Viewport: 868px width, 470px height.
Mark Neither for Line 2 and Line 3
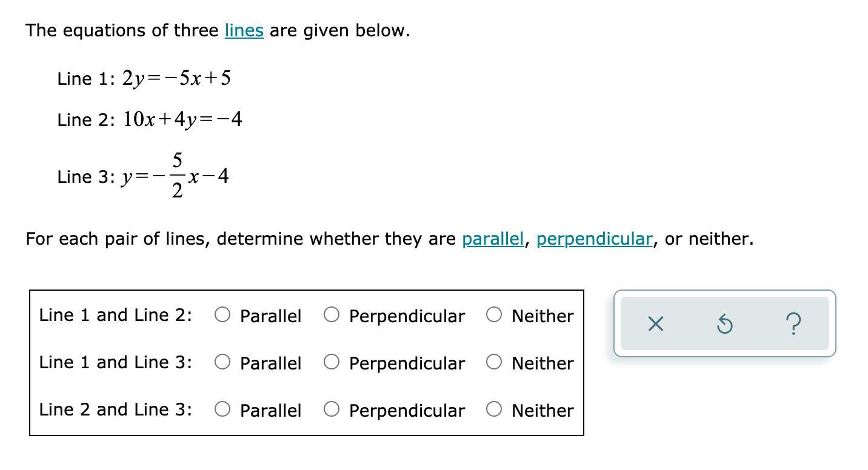(x=494, y=409)
